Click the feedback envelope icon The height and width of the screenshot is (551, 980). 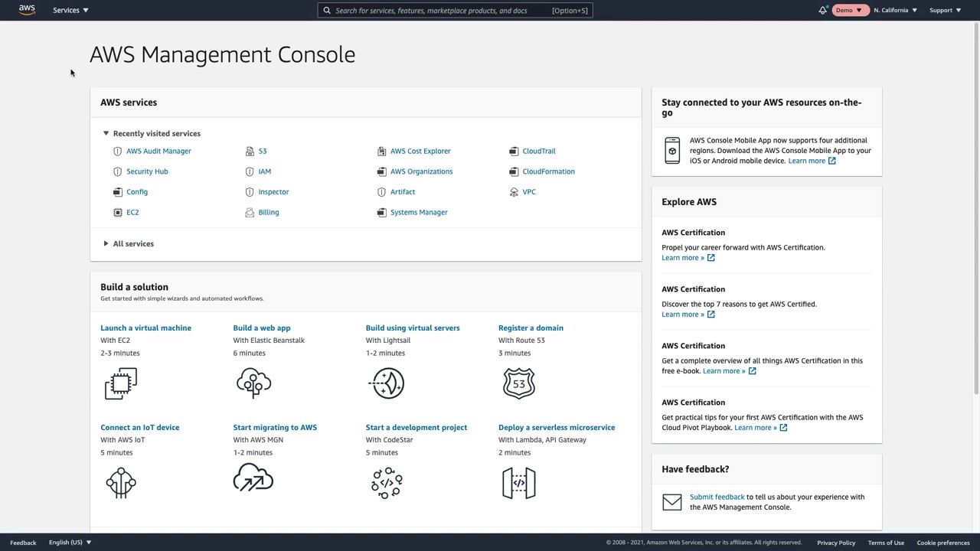click(672, 502)
